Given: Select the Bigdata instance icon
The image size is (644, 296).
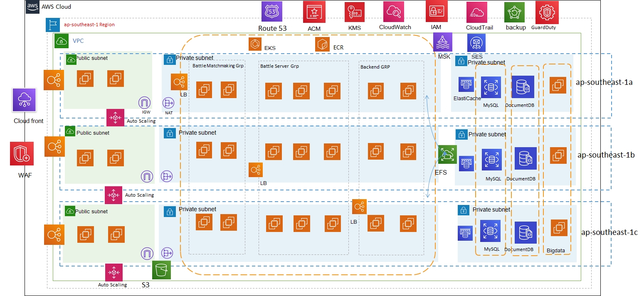Looking at the screenshot, I should click(x=559, y=228).
